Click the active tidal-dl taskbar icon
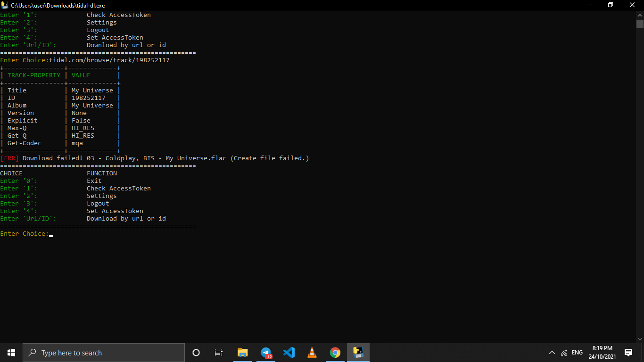 358,352
